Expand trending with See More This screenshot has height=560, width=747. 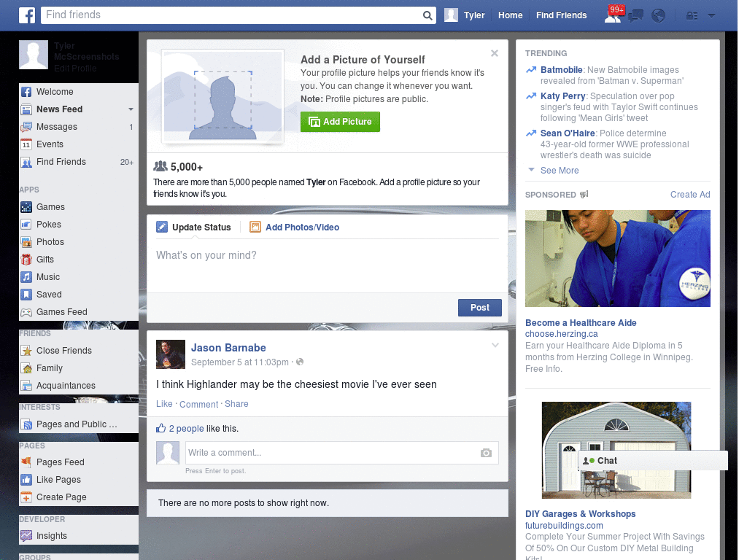560,171
